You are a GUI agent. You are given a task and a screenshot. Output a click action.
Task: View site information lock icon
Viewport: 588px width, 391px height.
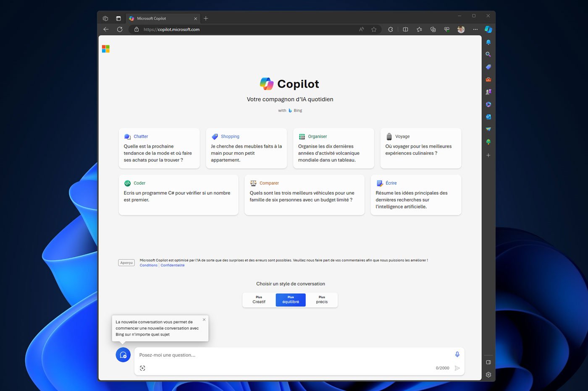click(x=136, y=29)
